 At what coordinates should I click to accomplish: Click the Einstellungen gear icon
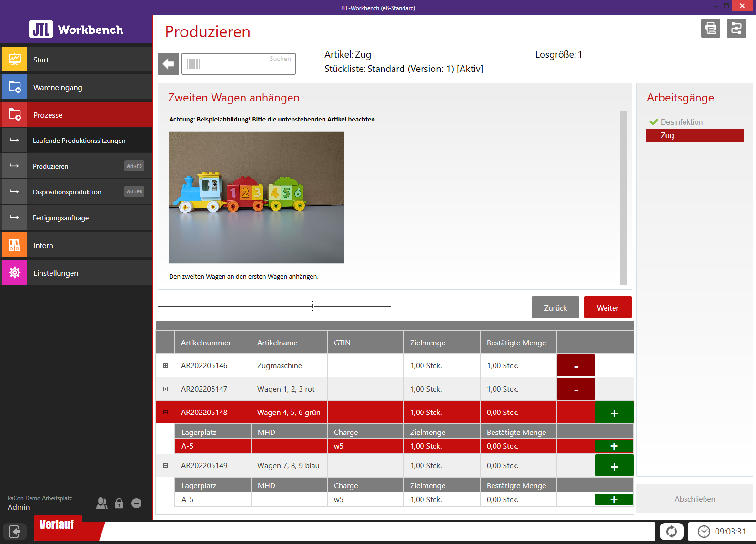(x=15, y=273)
